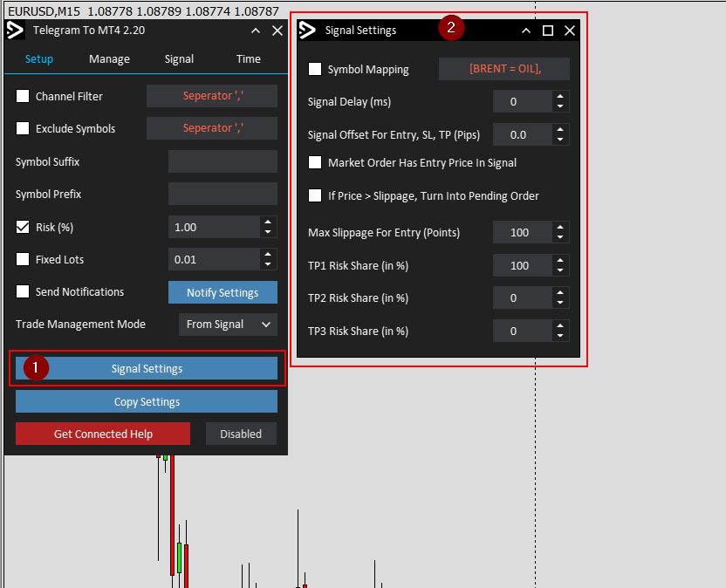Click the Signal Delay (ms) value field
Image resolution: width=726 pixels, height=588 pixels.
click(x=523, y=101)
